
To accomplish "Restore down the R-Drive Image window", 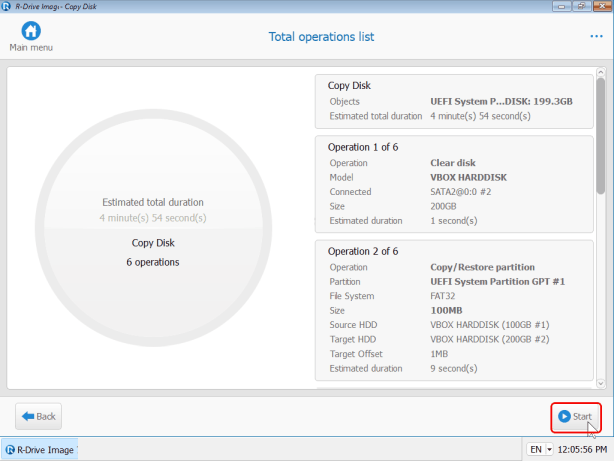I will (x=581, y=6).
